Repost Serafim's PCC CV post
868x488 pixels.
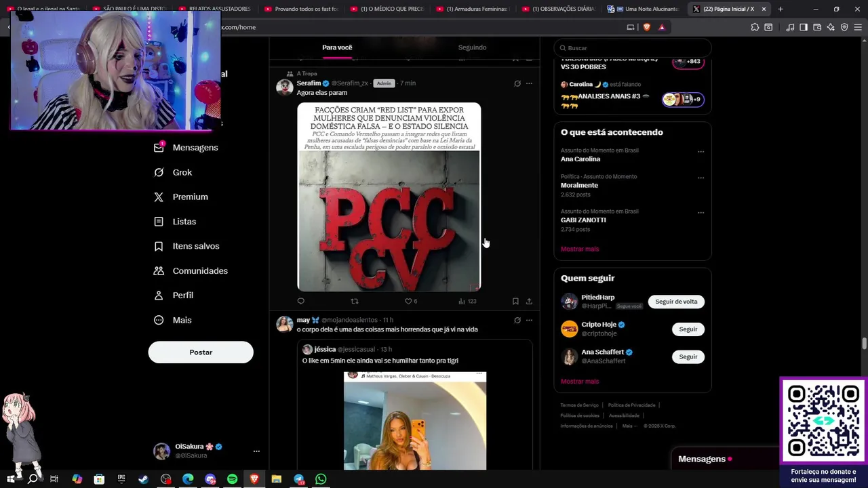coord(354,301)
